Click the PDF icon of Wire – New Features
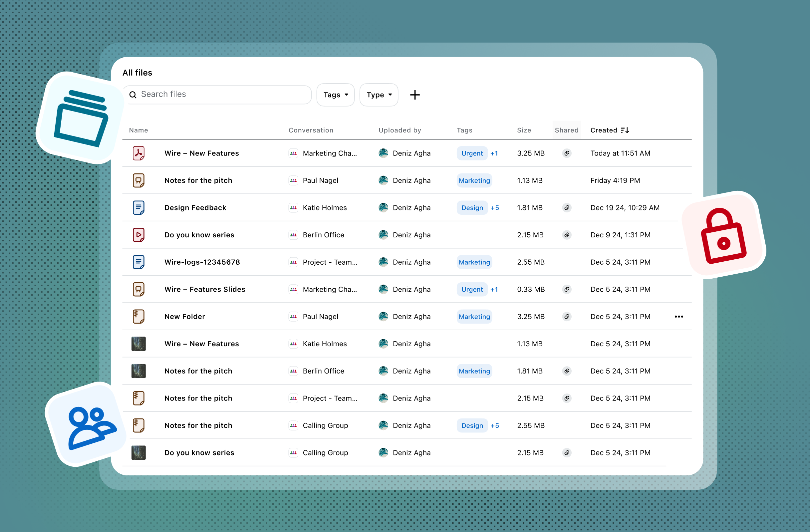Viewport: 810px width, 532px height. pyautogui.click(x=138, y=153)
